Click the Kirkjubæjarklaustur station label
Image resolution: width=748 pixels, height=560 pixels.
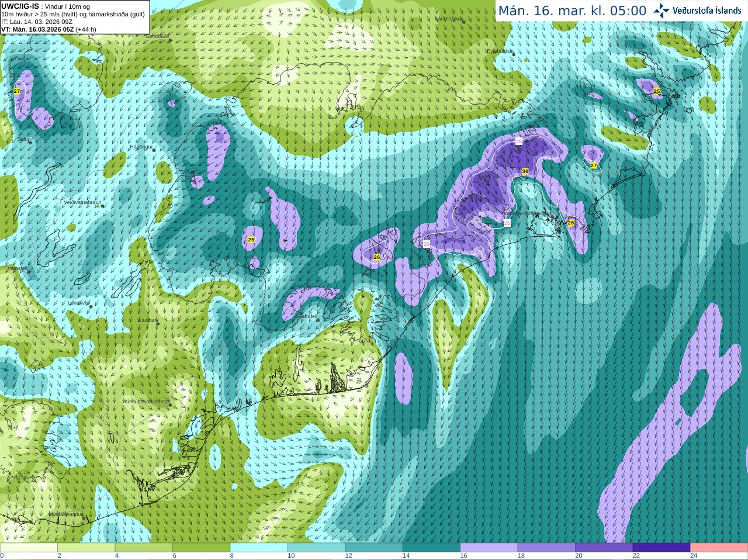pyautogui.click(x=147, y=402)
